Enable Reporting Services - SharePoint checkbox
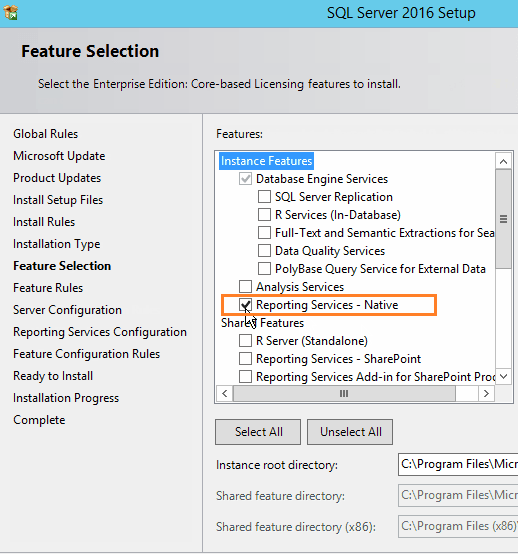This screenshot has height=554, width=518. click(245, 359)
